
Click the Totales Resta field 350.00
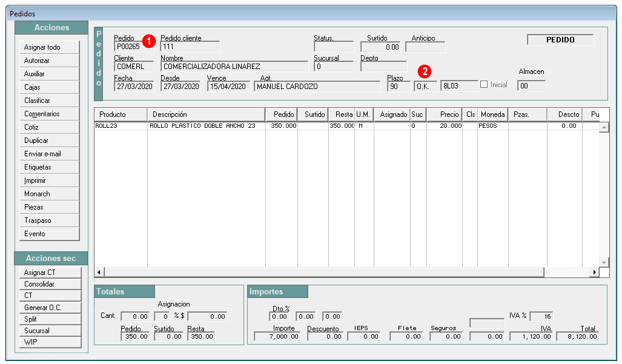(x=201, y=337)
